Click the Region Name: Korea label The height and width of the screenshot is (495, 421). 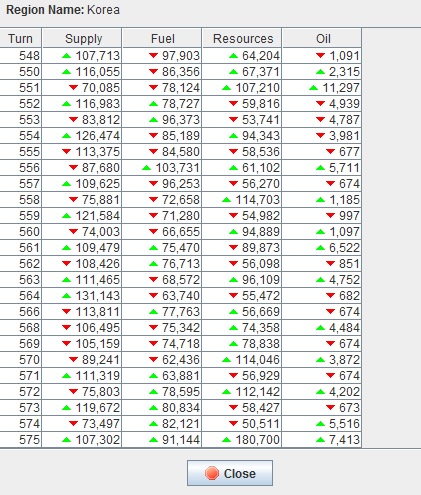click(x=63, y=10)
